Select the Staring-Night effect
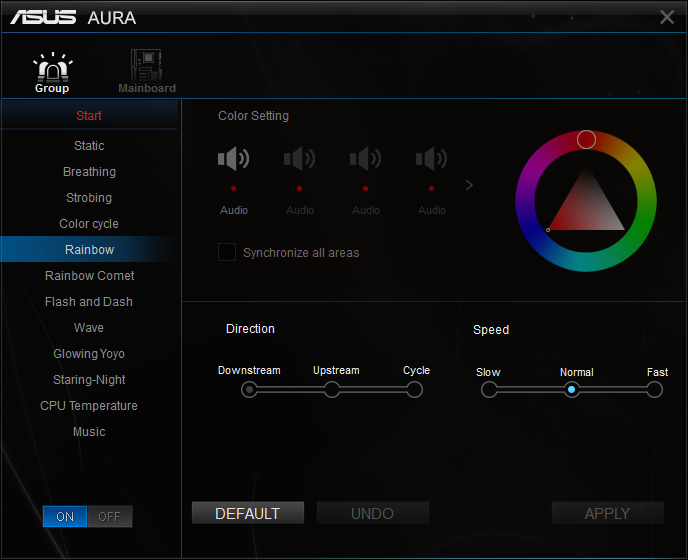This screenshot has height=560, width=688. click(x=89, y=380)
